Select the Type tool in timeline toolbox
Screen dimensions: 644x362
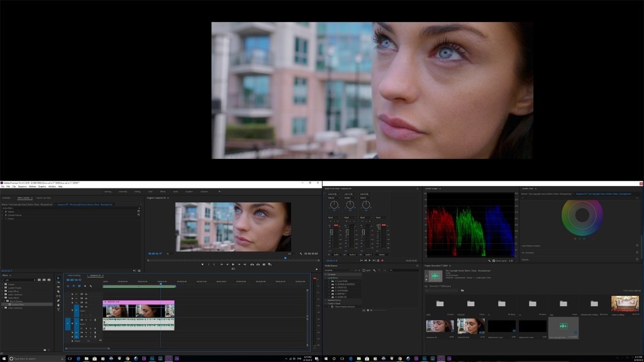coord(58,309)
